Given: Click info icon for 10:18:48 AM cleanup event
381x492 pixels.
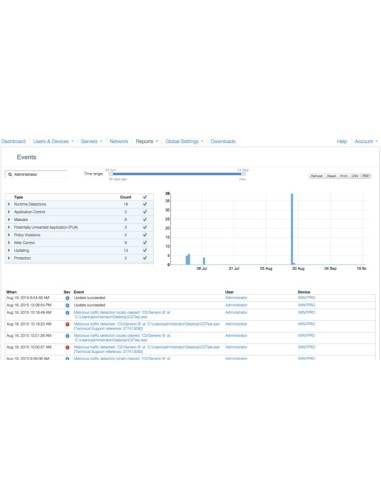Looking at the screenshot, I should [x=67, y=313].
